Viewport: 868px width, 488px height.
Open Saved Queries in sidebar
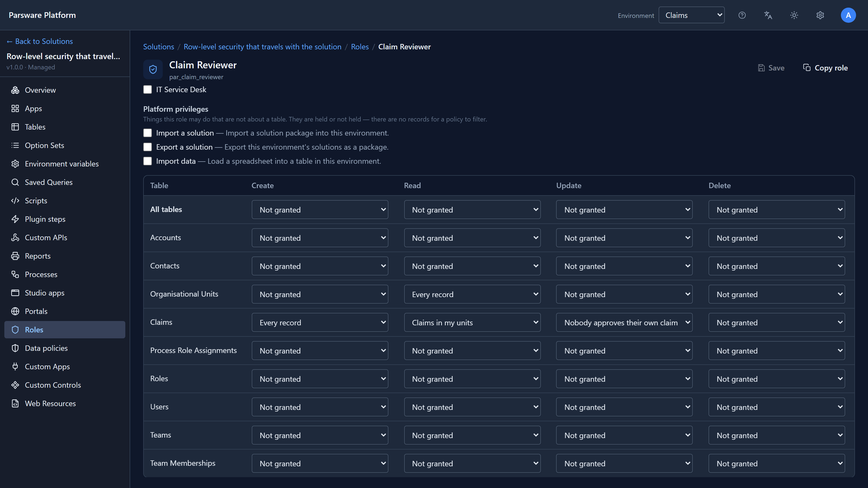(x=65, y=182)
